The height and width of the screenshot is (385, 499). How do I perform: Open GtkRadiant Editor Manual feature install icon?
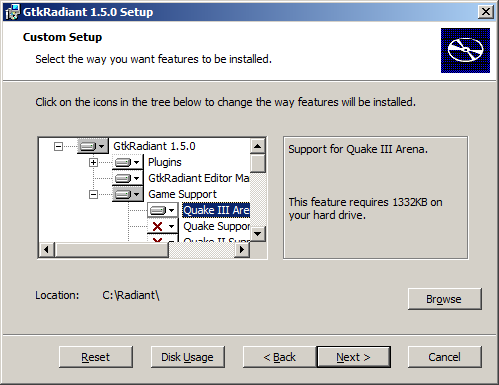tap(127, 178)
